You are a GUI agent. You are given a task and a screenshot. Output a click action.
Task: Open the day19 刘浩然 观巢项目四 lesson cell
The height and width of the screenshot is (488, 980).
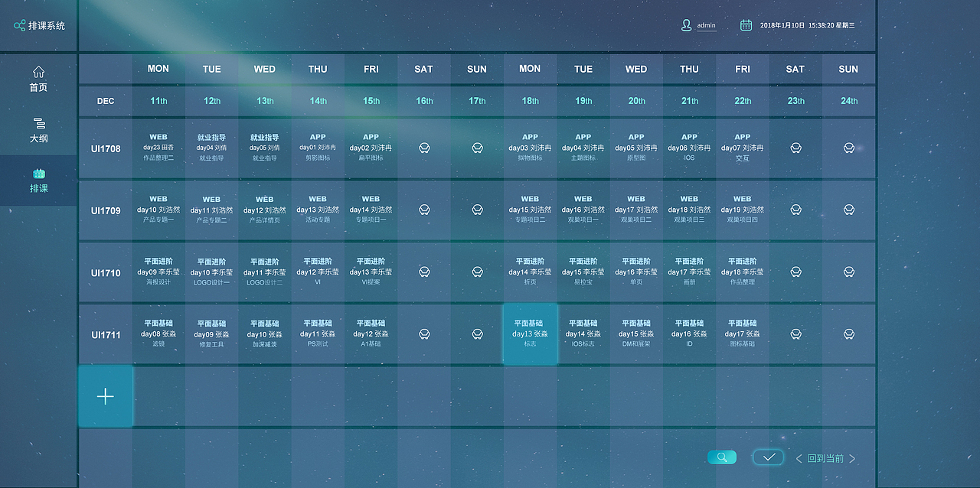click(743, 210)
